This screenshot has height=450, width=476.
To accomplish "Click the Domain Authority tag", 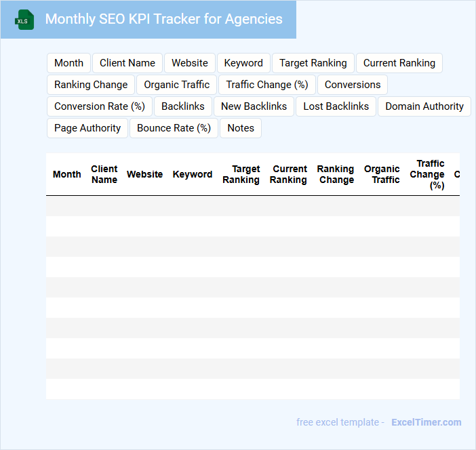I will tap(424, 106).
